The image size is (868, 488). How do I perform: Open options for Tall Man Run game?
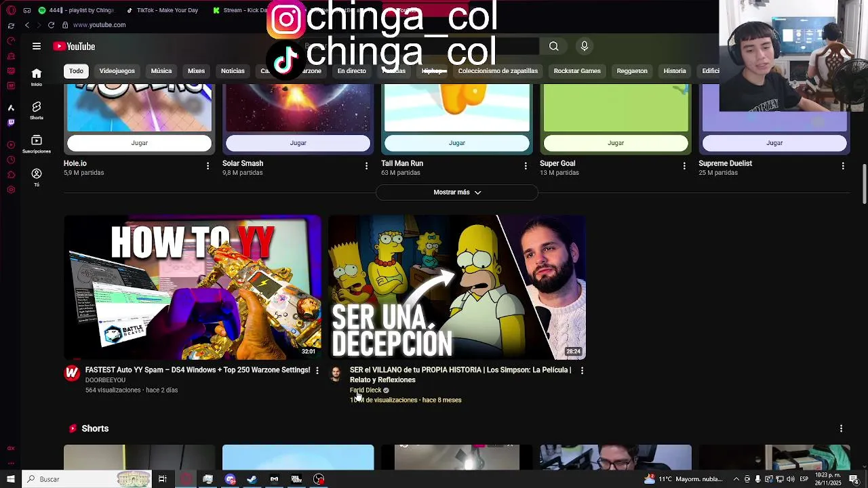pyautogui.click(x=526, y=165)
